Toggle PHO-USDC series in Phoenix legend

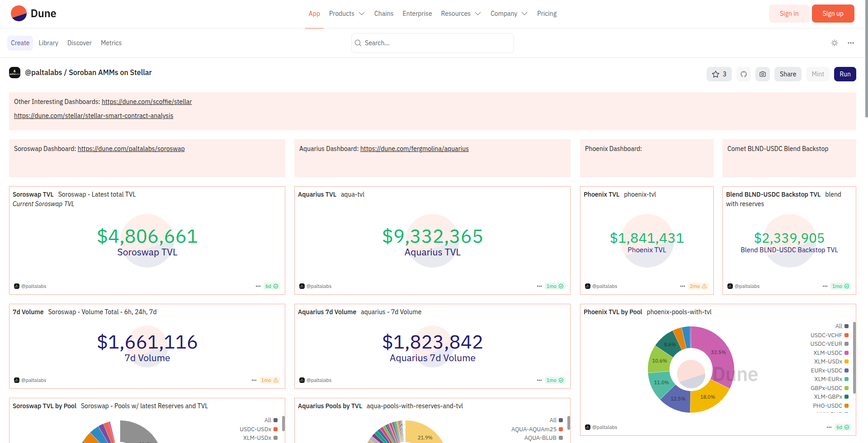click(830, 406)
